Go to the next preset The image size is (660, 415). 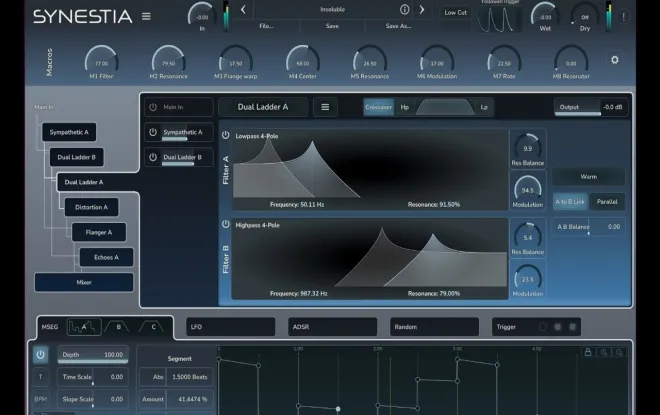[421, 9]
